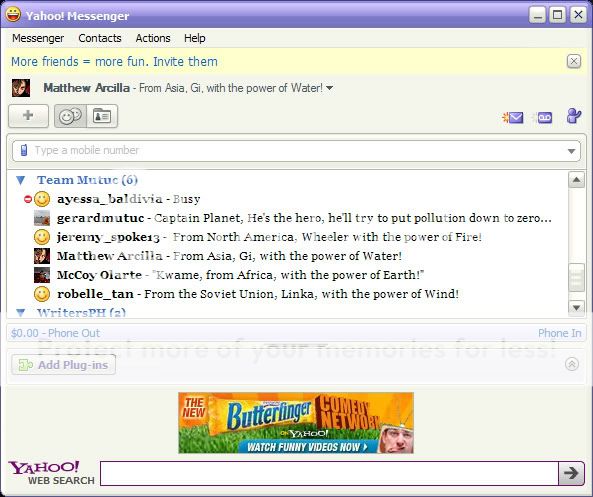Viewport: 593px width, 497px height.
Task: Switch to the contact list smiley view
Action: 70,116
